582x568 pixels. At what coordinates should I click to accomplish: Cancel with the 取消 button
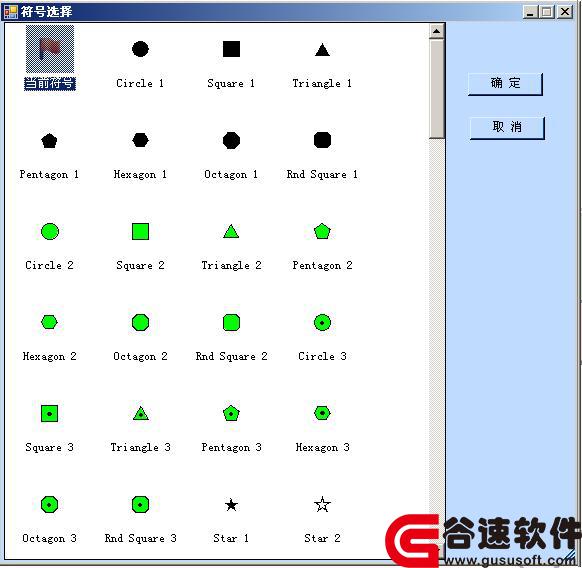point(507,128)
